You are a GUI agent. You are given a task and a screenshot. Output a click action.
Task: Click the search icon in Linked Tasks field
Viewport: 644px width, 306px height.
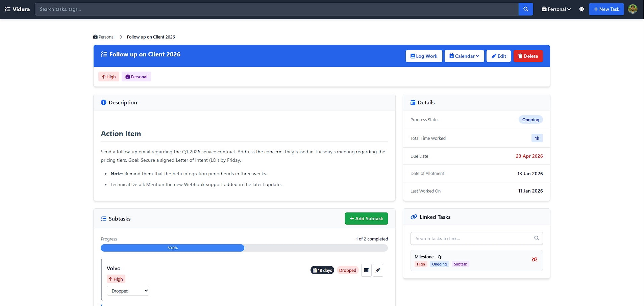[536, 238]
